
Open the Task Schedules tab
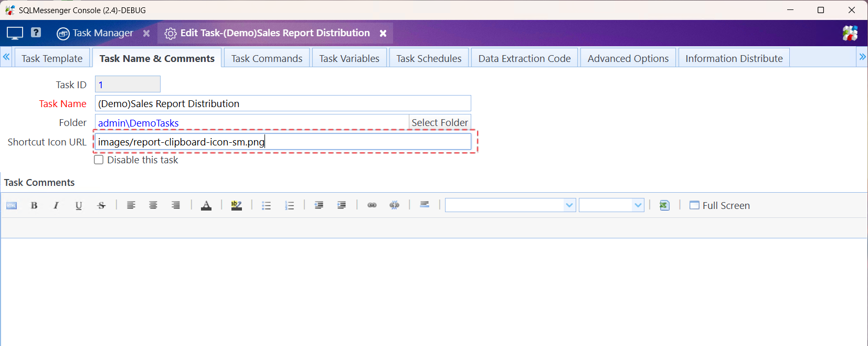[x=429, y=58]
